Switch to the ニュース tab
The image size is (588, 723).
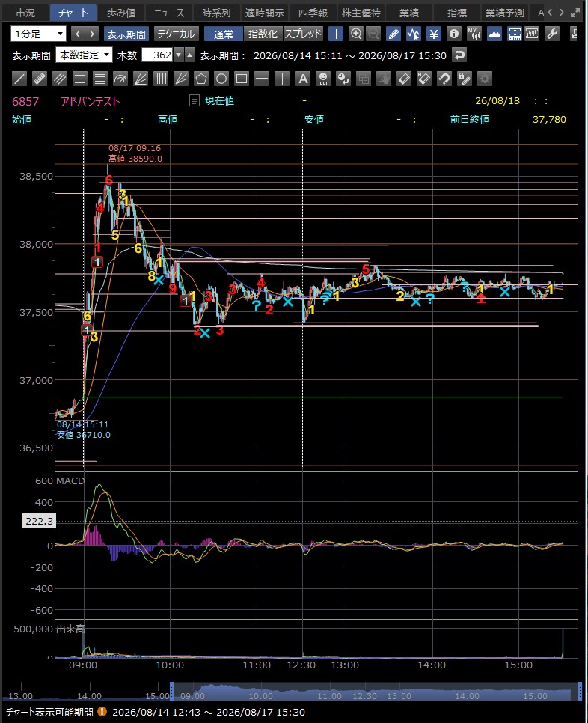(x=168, y=13)
